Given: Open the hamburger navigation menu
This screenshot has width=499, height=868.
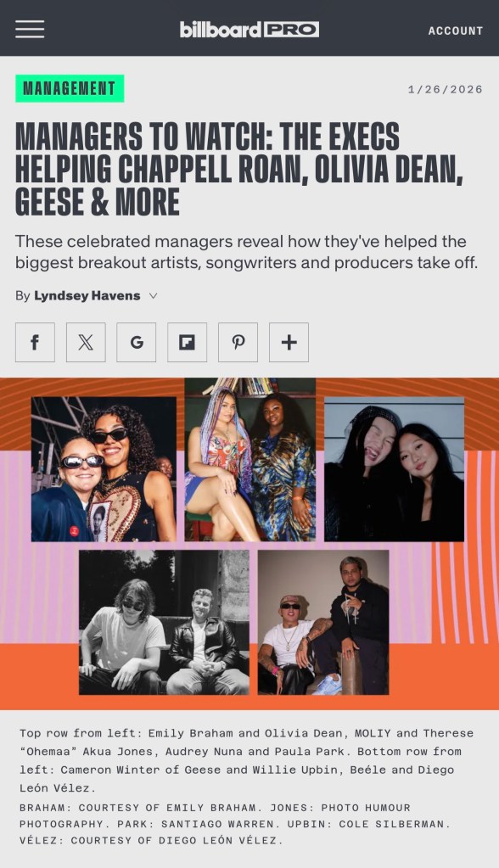Looking at the screenshot, I should pos(30,29).
